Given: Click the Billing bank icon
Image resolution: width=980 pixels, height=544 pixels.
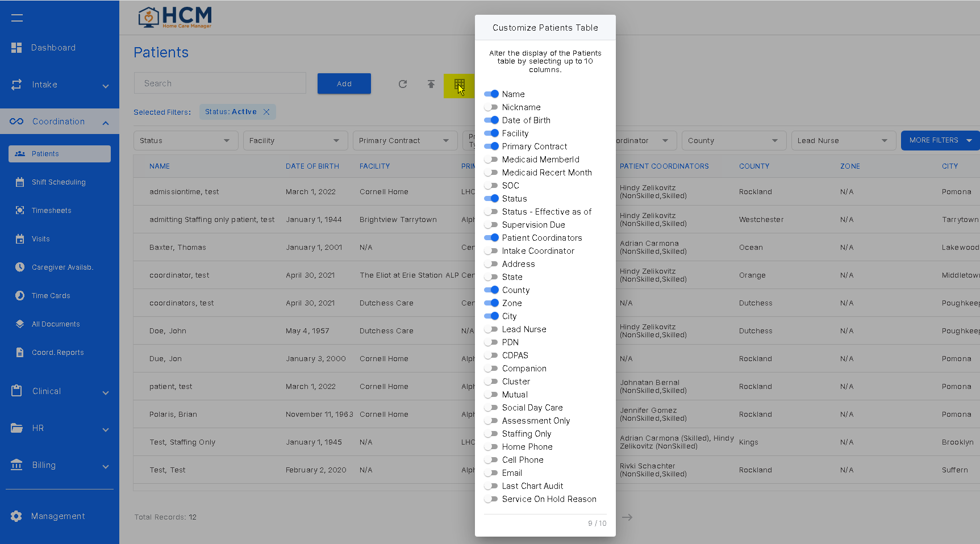Looking at the screenshot, I should tap(16, 465).
